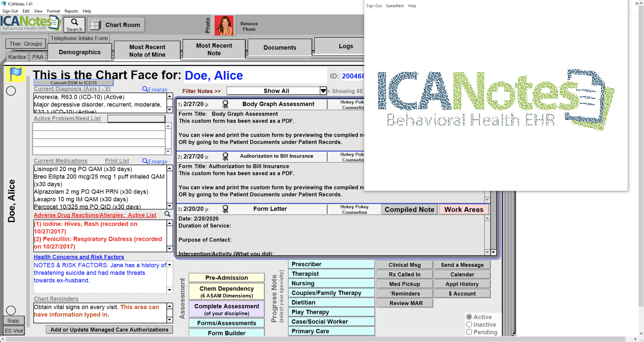This screenshot has height=342, width=644.
Task: Click the ribbon icon on Form Letter note
Action: 225,209
